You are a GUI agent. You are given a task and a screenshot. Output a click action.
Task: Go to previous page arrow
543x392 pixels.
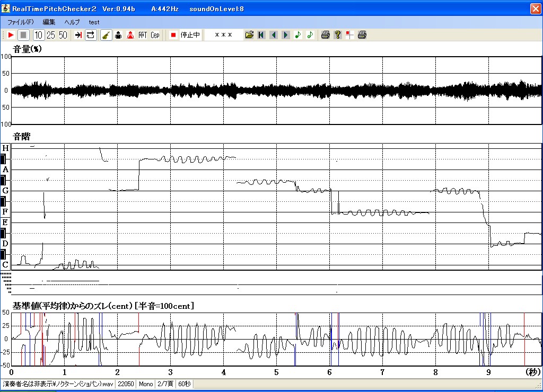coord(274,35)
